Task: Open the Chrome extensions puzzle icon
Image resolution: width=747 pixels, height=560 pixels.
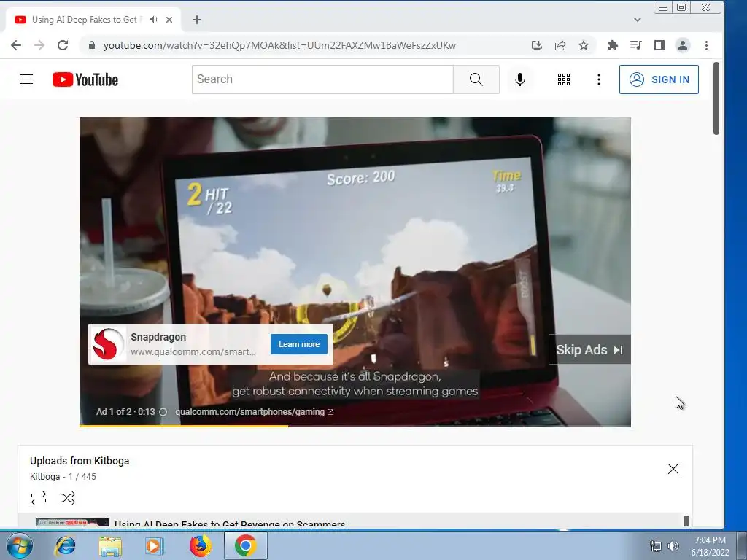Action: (613, 45)
